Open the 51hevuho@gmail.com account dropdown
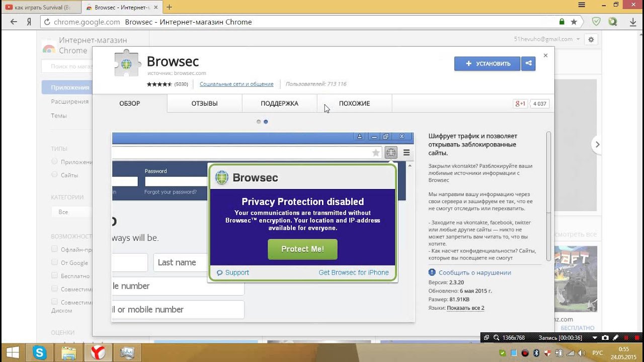The image size is (644, 362). pyautogui.click(x=547, y=39)
